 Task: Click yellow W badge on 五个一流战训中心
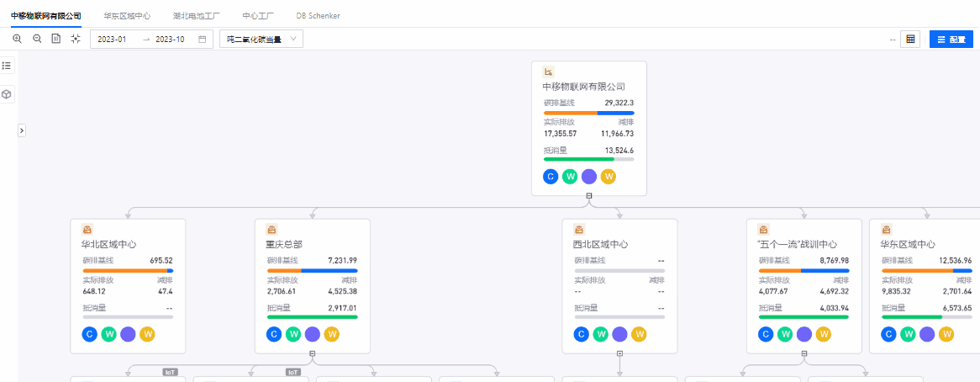click(x=823, y=334)
